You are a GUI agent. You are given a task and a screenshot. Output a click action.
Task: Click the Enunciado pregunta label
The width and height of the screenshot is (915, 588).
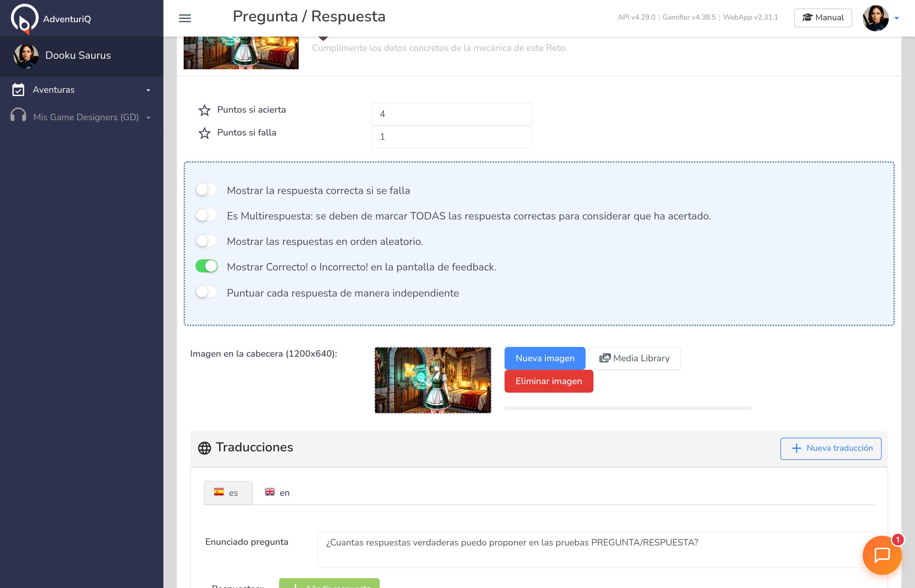pyautogui.click(x=247, y=542)
